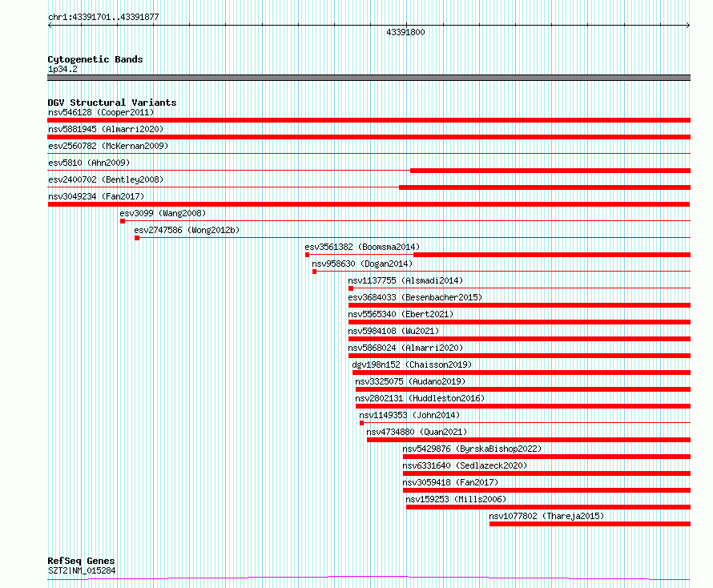Screen dimensions: 713x588
Task: Open nsv3325075 (Audano2019) variant label
Action: pyautogui.click(x=411, y=381)
